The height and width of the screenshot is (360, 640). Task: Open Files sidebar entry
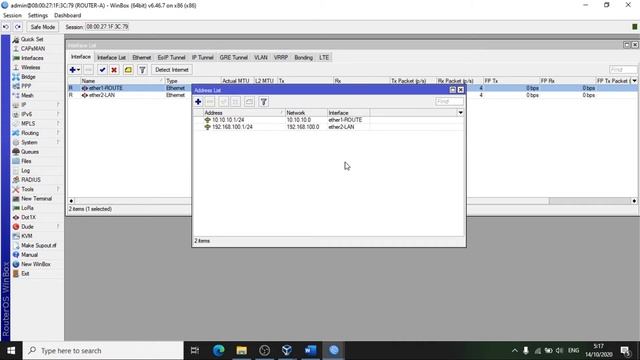(x=26, y=161)
